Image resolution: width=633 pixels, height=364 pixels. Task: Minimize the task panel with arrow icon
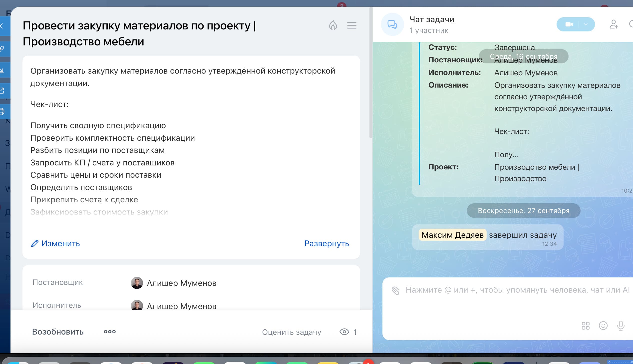[x=3, y=70]
